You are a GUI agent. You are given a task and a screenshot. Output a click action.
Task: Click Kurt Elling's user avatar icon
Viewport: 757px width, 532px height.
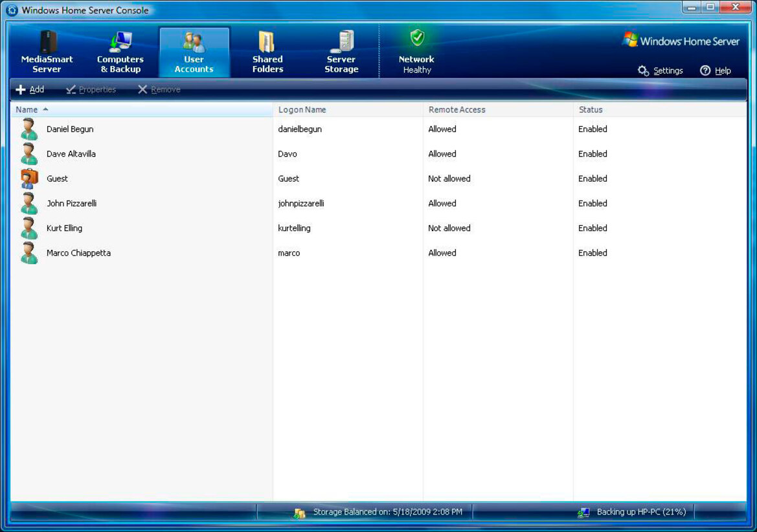[29, 228]
